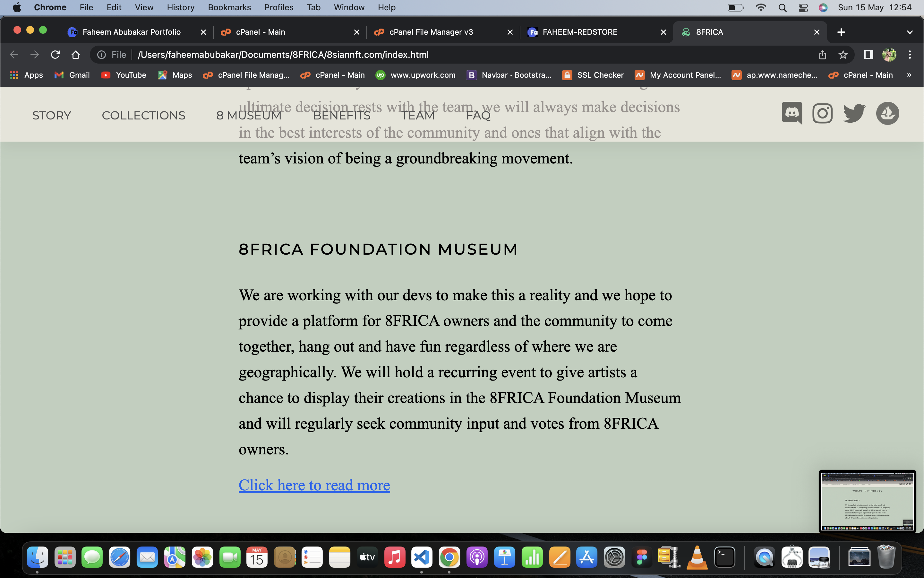Open Chrome three-dot menu
Screen dimensions: 924x578
click(910, 55)
